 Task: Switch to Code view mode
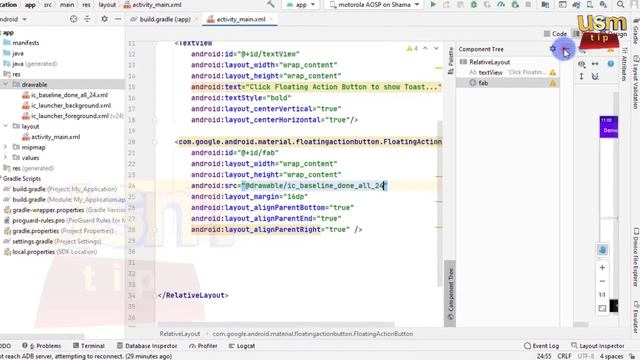click(555, 34)
